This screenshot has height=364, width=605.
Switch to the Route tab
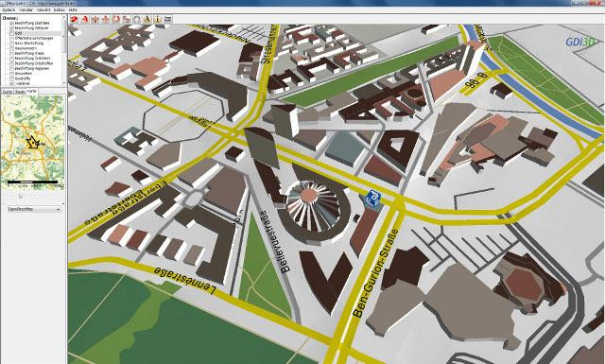20,92
